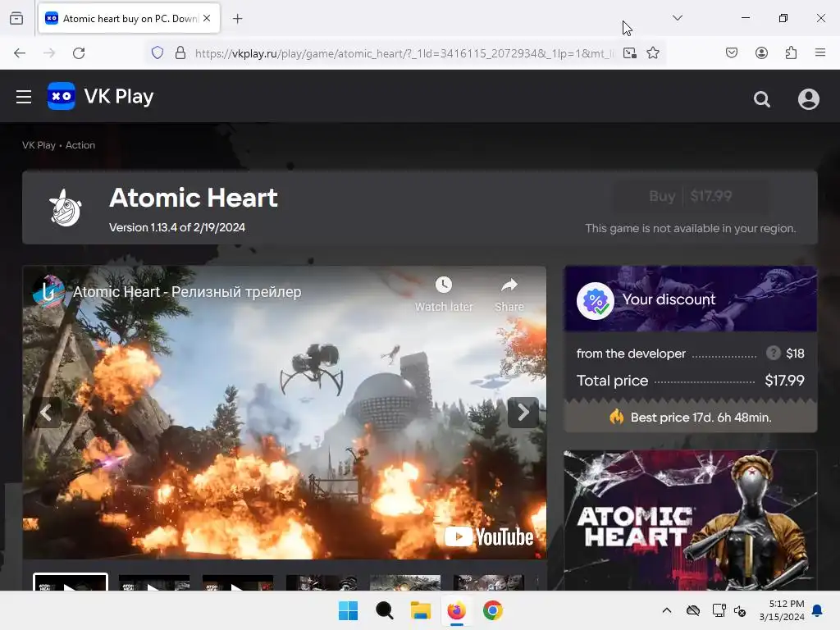Screen dimensions: 840x630
Task: Open the Windows Start menu
Action: tap(348, 610)
